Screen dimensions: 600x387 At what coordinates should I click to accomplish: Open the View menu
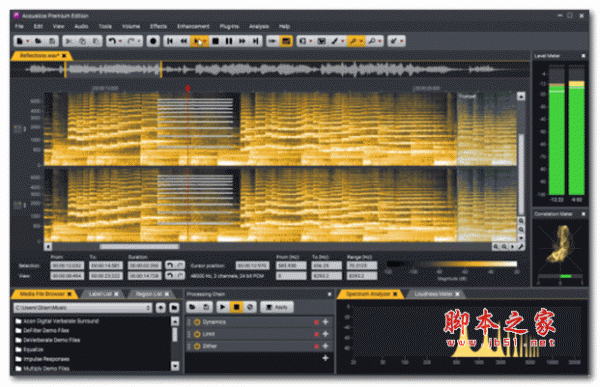click(59, 26)
